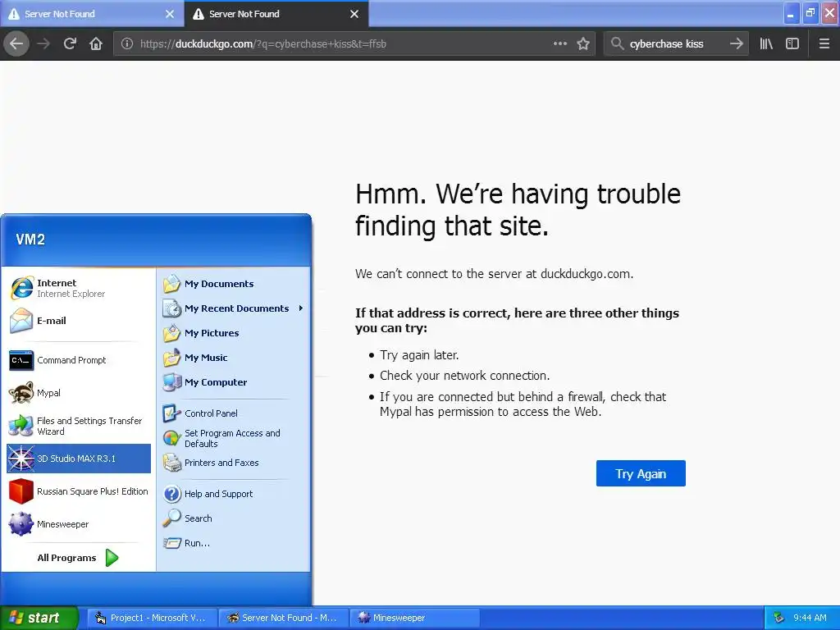The height and width of the screenshot is (630, 840).
Task: Toggle the sidebar view icon
Action: click(x=792, y=44)
